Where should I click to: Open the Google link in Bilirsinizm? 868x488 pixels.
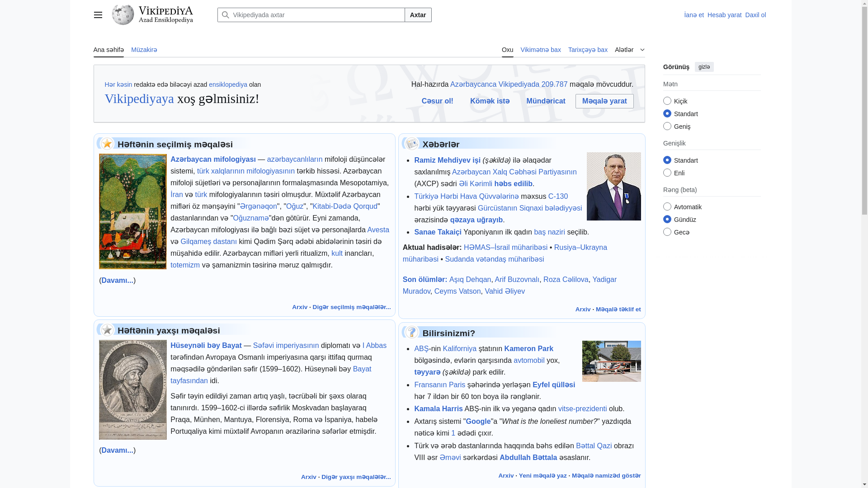tap(478, 421)
